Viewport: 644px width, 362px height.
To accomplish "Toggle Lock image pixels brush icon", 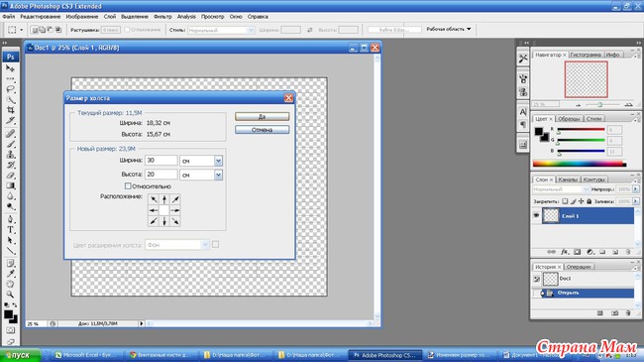I will point(574,201).
